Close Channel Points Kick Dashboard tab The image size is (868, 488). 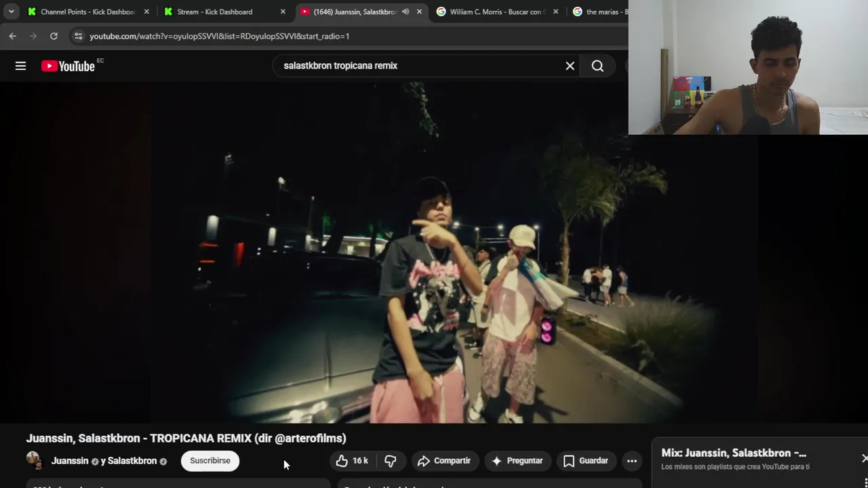[x=146, y=12]
